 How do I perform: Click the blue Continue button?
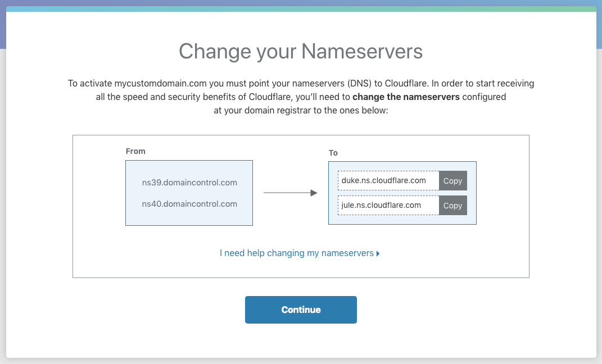coord(301,310)
